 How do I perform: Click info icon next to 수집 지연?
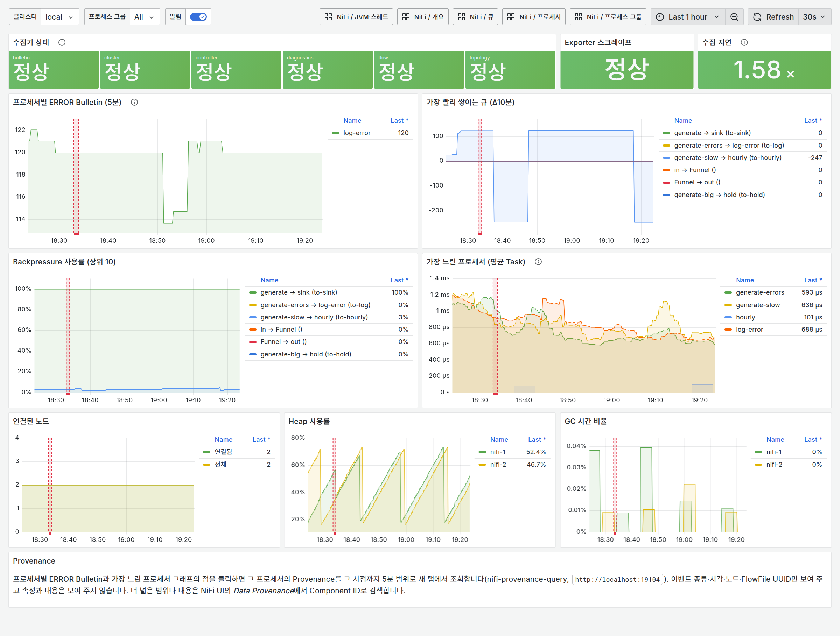[x=744, y=42]
